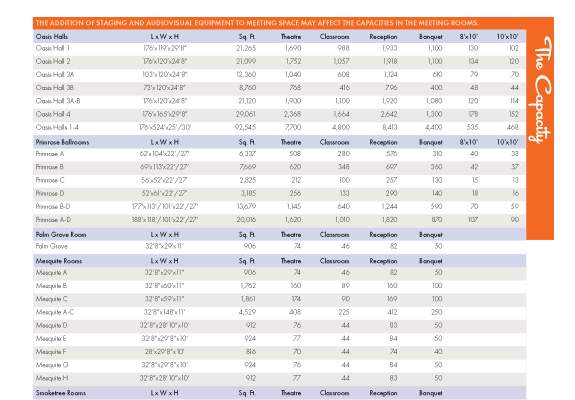Select the 'Mesquite A' row label
The width and height of the screenshot is (575, 400).
(51, 272)
